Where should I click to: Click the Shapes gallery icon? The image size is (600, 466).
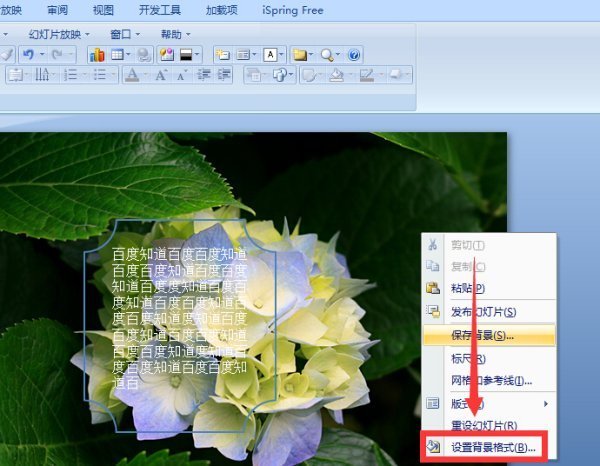[280, 75]
